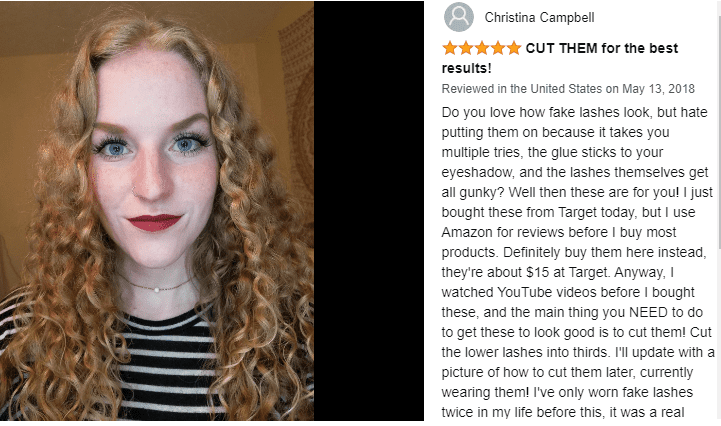Click the gray profile avatar icon
Image resolution: width=721 pixels, height=426 pixels.
[458, 17]
